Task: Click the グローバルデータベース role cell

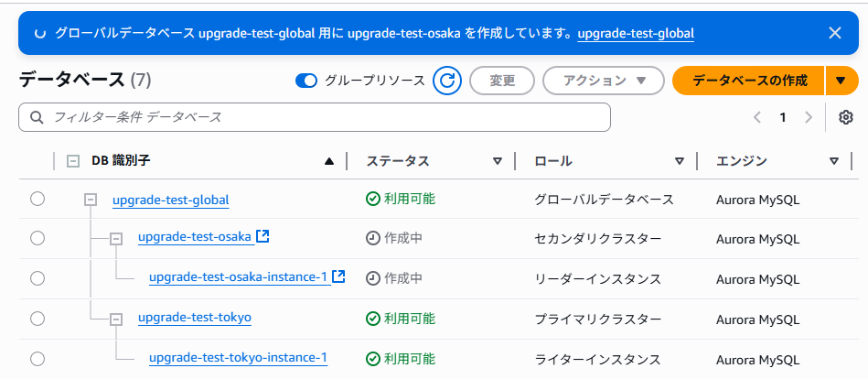Action: (x=604, y=200)
